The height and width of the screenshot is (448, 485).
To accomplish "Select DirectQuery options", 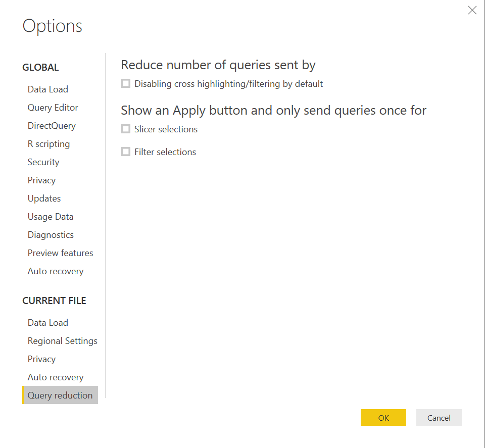I will pos(52,125).
